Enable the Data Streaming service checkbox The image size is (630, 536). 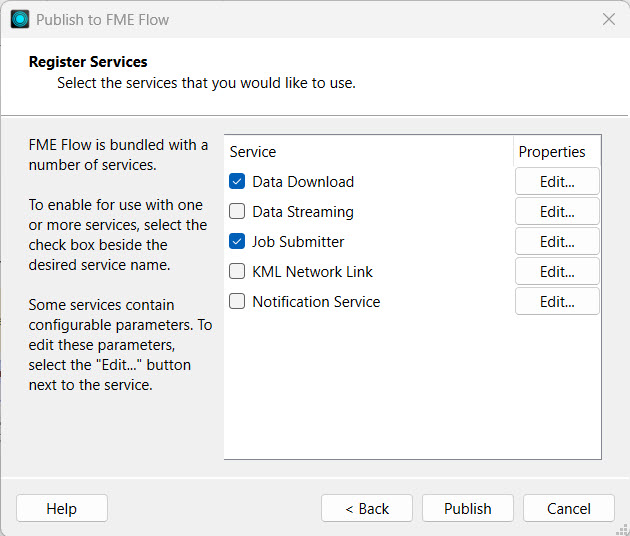click(237, 212)
